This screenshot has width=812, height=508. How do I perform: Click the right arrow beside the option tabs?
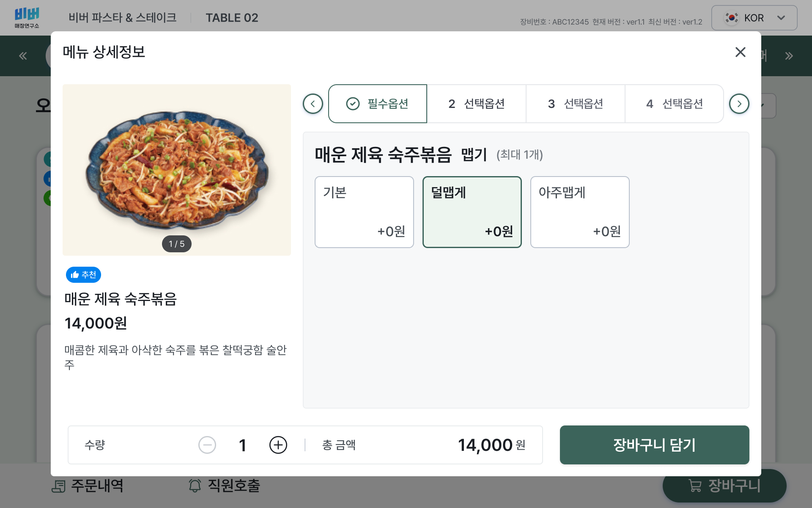[x=739, y=104]
